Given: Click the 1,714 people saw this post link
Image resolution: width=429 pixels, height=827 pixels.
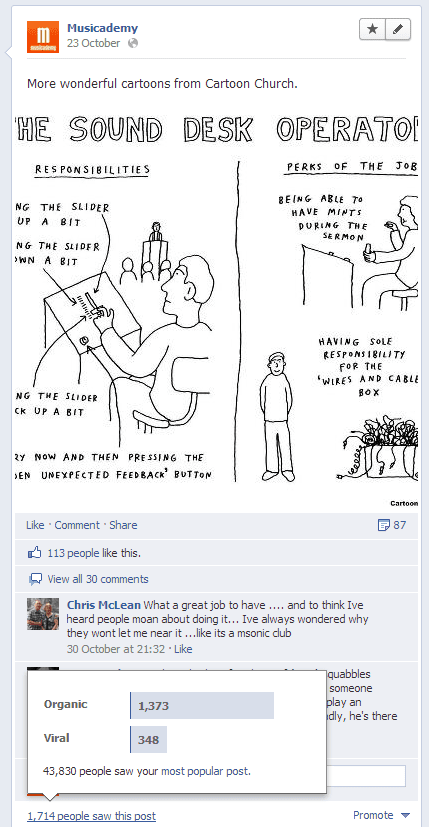Looking at the screenshot, I should 92,816.
